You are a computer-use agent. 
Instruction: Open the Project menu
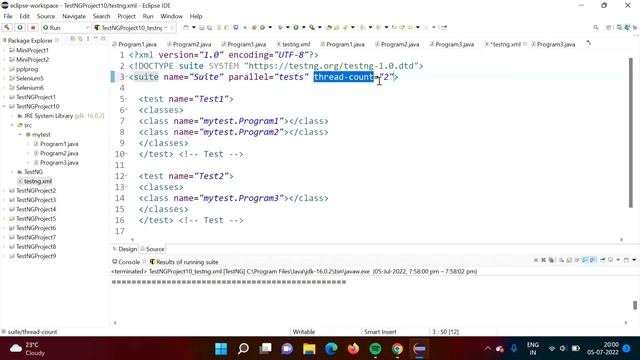click(x=127, y=16)
